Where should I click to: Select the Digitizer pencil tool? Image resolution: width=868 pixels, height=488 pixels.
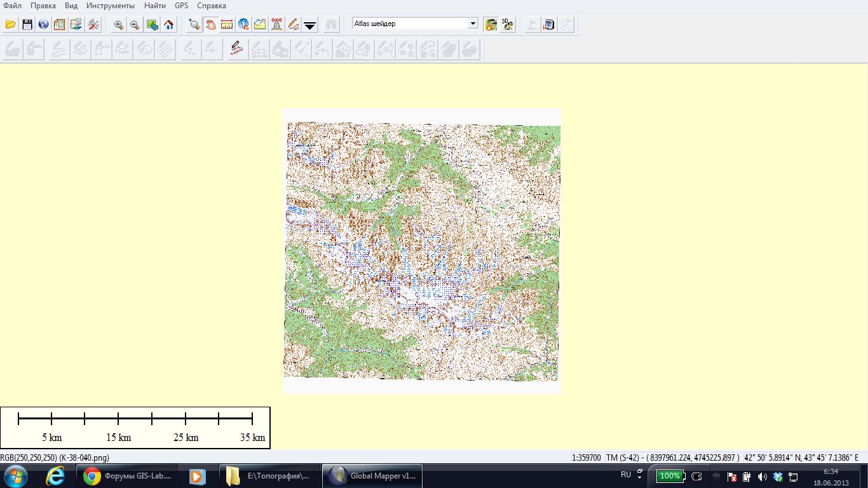click(293, 25)
